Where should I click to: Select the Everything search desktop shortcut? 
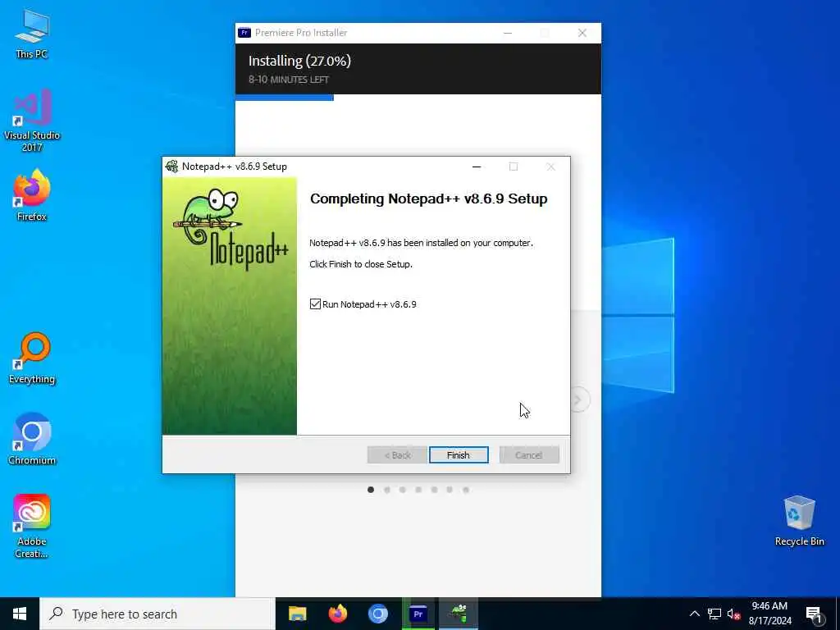(32, 358)
